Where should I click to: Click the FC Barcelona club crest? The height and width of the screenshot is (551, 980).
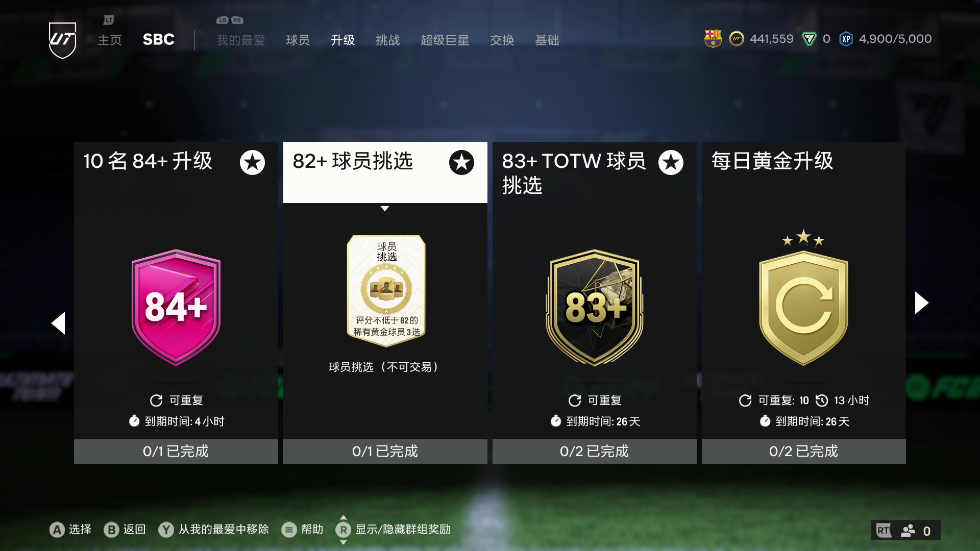click(713, 39)
